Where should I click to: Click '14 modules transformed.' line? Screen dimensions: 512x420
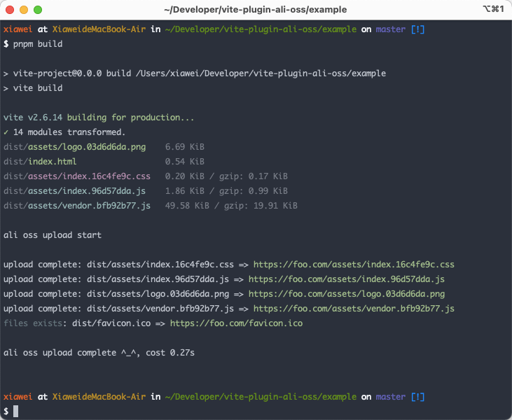pos(69,132)
